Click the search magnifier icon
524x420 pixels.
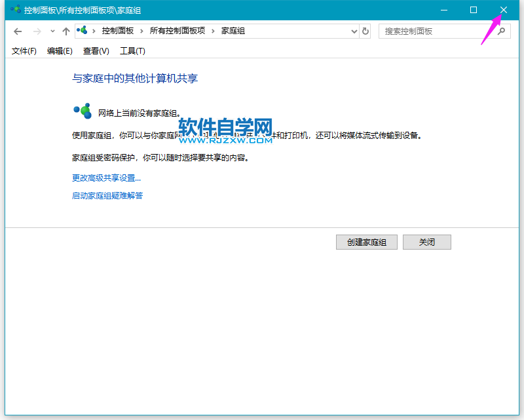click(502, 31)
